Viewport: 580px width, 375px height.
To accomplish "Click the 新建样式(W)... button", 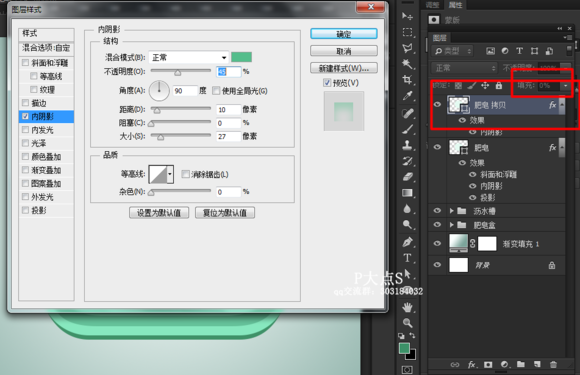I will click(344, 68).
